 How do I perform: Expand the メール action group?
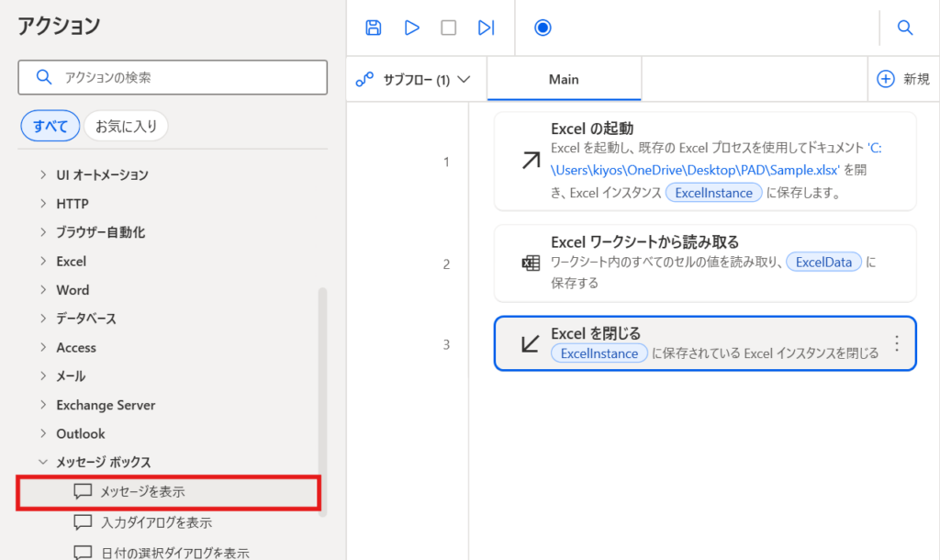[42, 375]
